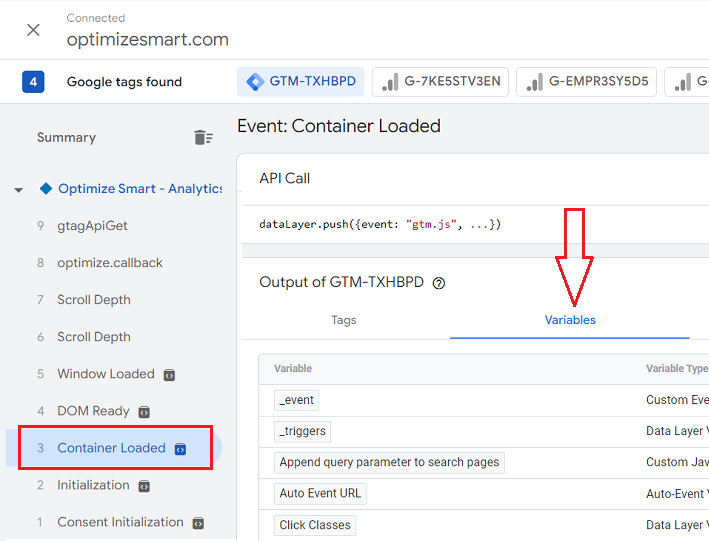The height and width of the screenshot is (541, 709).
Task: Select the gtagApiGet event
Action: click(x=92, y=226)
